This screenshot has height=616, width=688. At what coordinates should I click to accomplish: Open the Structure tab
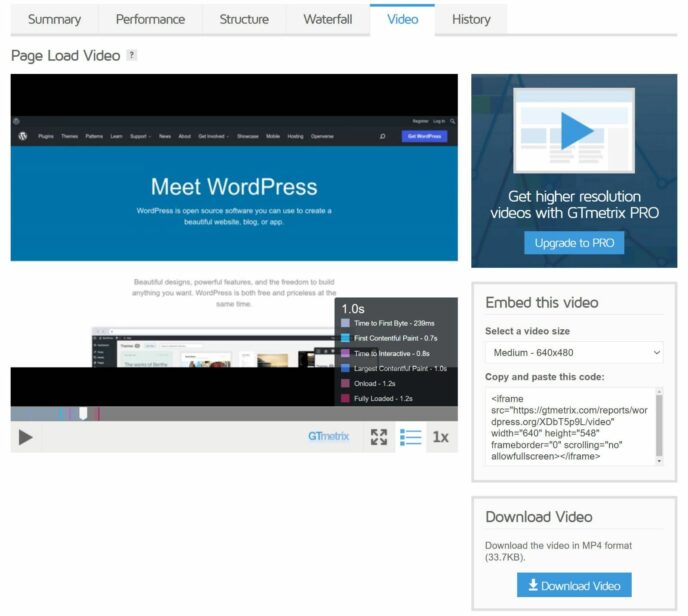point(244,19)
